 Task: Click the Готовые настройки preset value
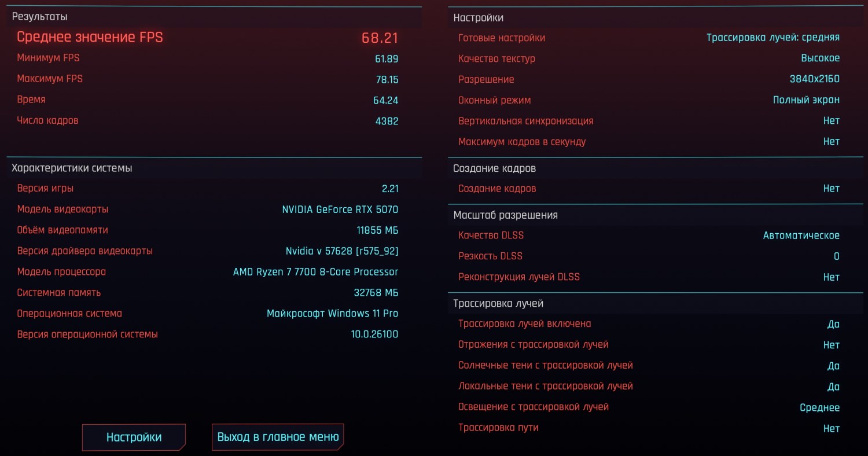[773, 38]
